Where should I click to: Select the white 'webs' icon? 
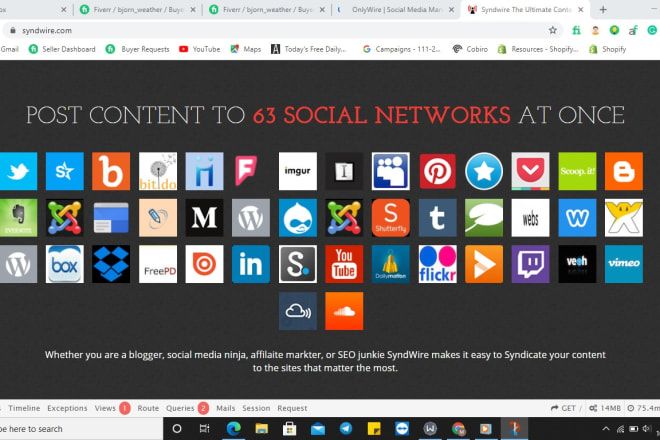(530, 218)
